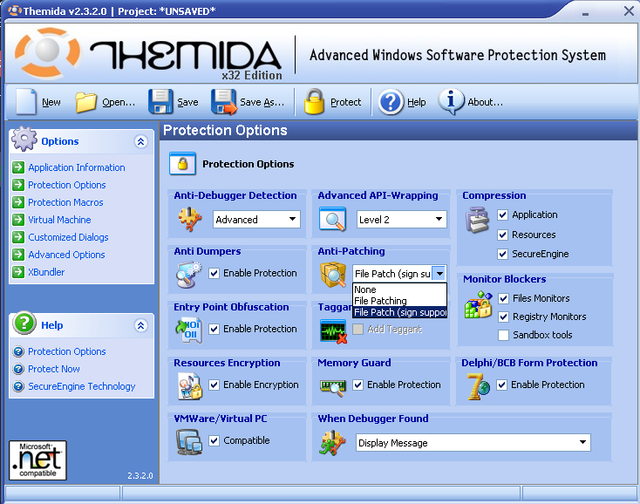This screenshot has width=640, height=504.
Task: Click the Protect padlock icon
Action: coord(314,101)
